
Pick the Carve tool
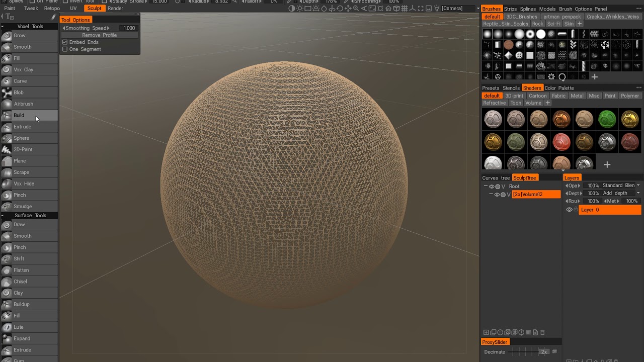[x=29, y=81]
